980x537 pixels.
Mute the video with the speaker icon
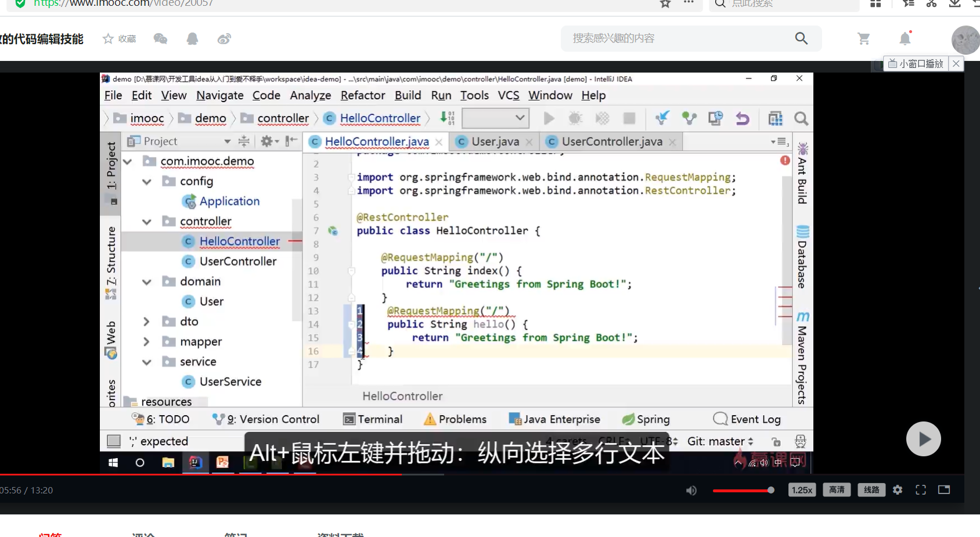(691, 491)
